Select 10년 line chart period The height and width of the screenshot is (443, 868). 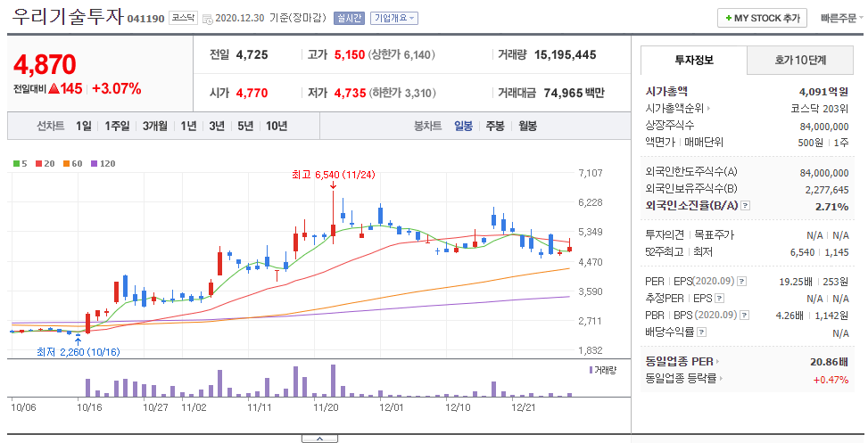pyautogui.click(x=277, y=126)
